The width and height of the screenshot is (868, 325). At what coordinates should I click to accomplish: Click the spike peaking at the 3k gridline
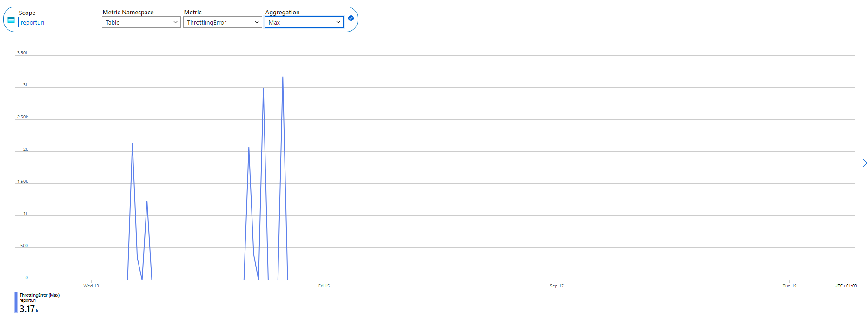(263, 89)
